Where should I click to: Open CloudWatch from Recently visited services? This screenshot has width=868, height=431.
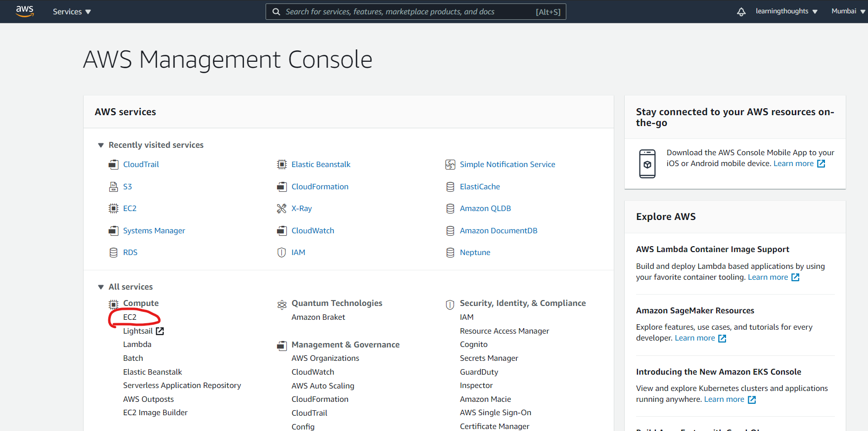[313, 231]
